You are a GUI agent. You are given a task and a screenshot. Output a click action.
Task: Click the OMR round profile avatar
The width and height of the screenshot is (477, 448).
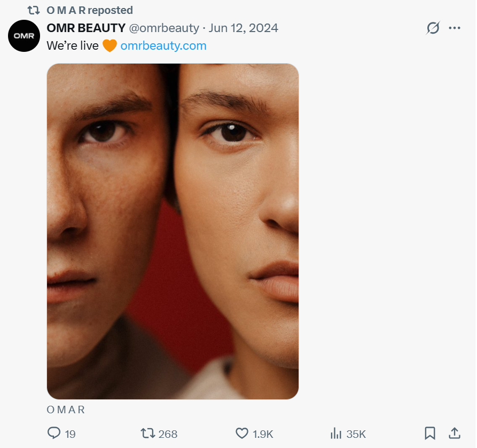pos(25,36)
